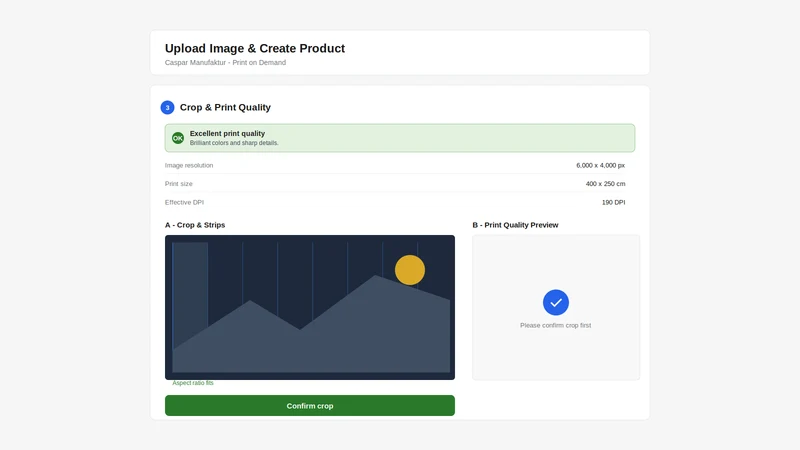
Task: Click "Upload Image & Create Product" title
Action: tap(255, 48)
